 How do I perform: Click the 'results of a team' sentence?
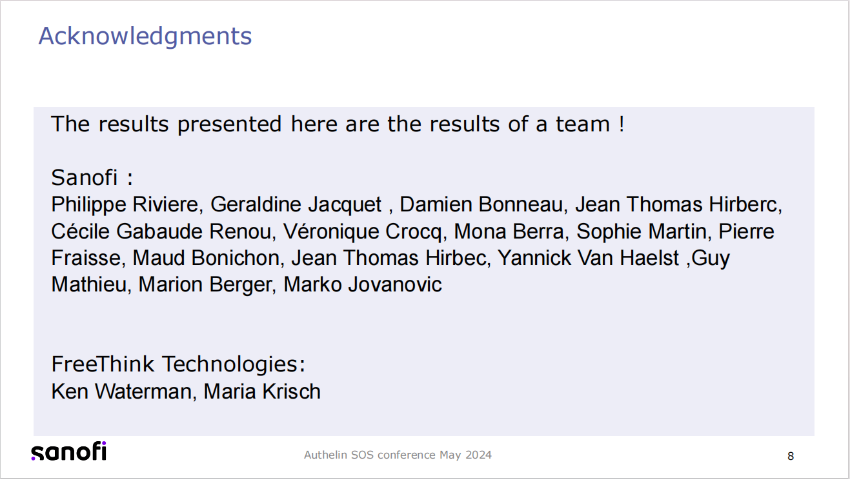(x=338, y=124)
